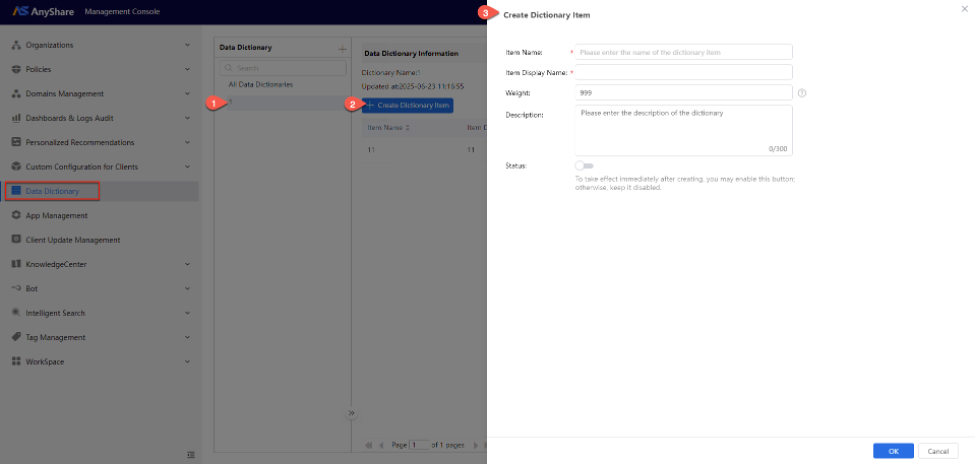This screenshot has height=464, width=976.
Task: Click the 11 cell under Item Name
Action: [372, 150]
